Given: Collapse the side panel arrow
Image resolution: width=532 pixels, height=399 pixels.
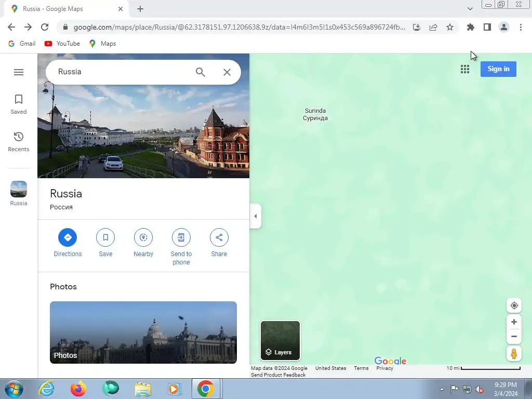Looking at the screenshot, I should 256,216.
